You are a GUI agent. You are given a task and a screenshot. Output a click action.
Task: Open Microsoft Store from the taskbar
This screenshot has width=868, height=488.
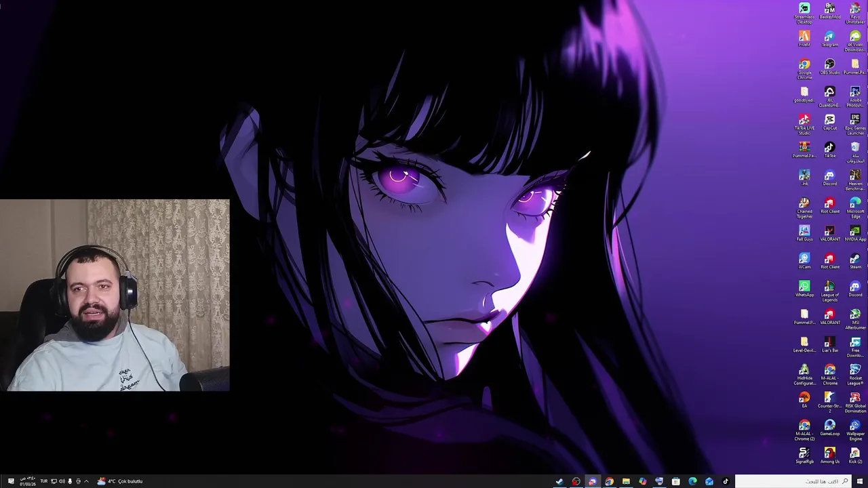tap(676, 481)
